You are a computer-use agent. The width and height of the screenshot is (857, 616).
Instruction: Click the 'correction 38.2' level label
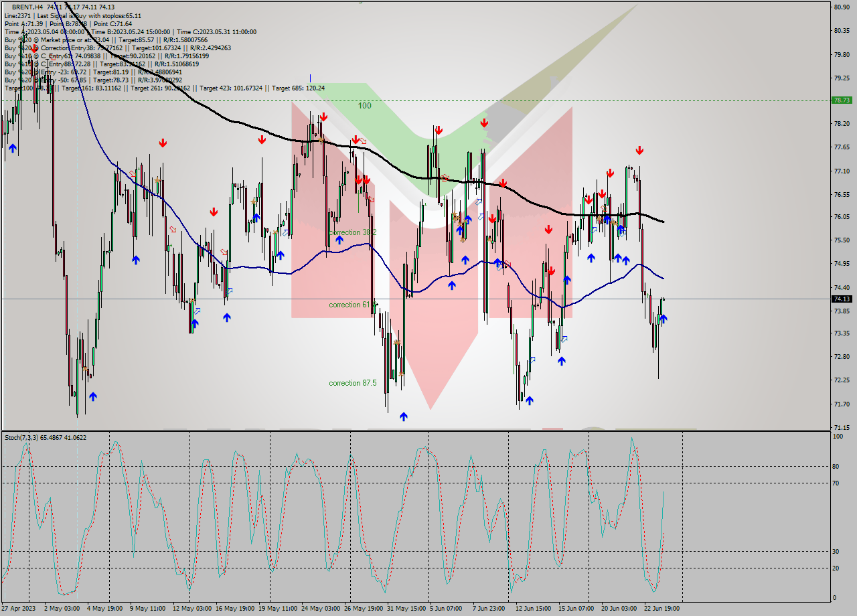click(353, 232)
